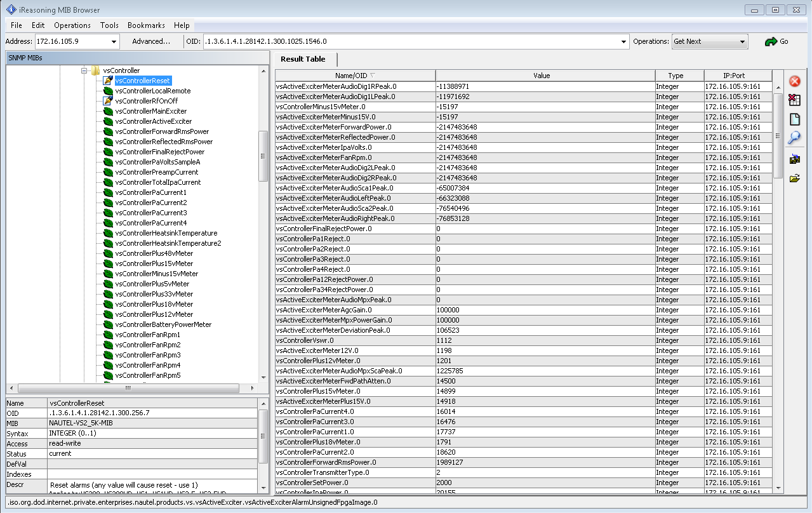
Task: Click the pencil icon beside vsControllerReset
Action: pos(107,81)
